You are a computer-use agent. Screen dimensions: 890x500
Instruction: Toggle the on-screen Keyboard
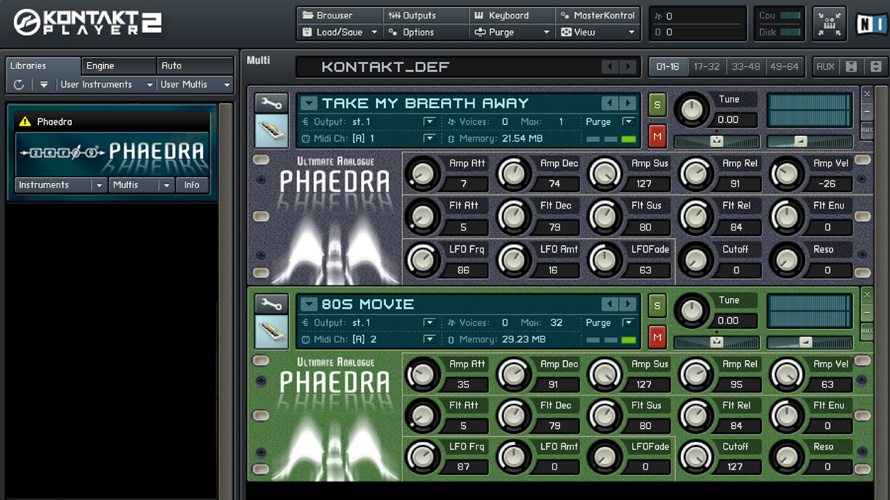click(x=512, y=15)
